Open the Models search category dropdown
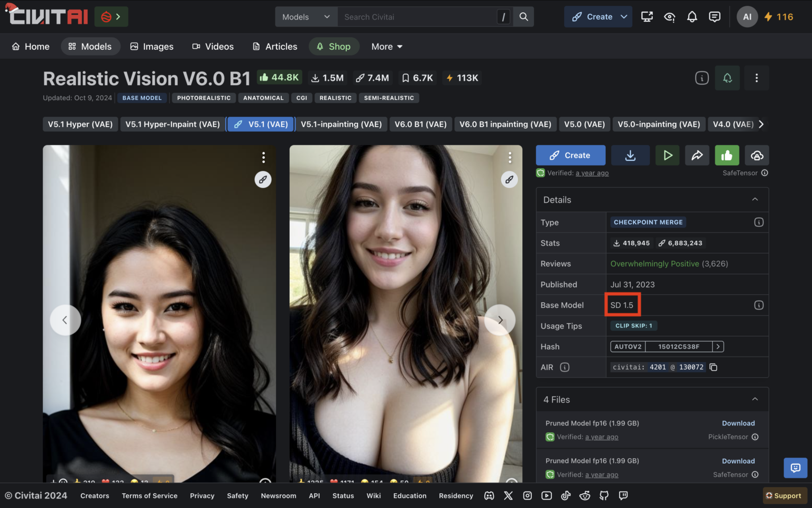The image size is (812, 508). tap(306, 17)
